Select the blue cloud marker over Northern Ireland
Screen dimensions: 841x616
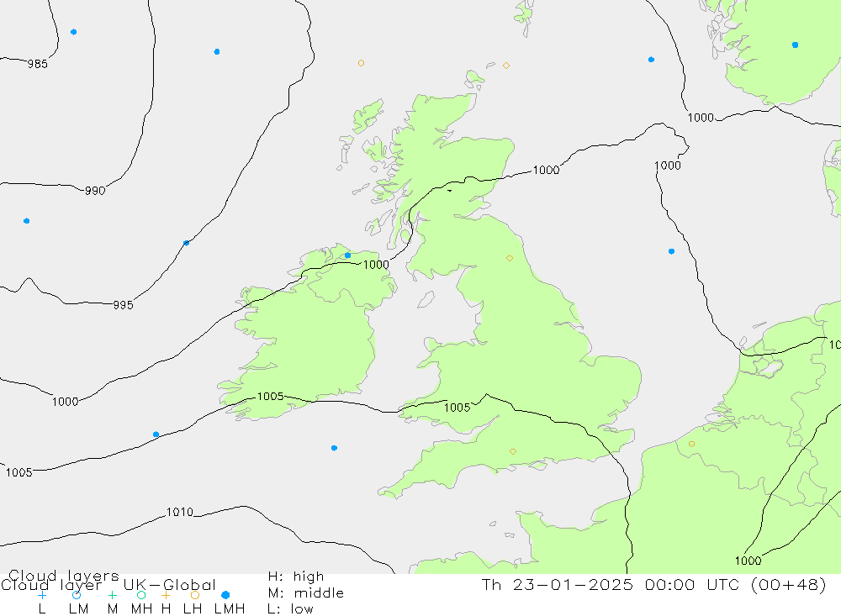[347, 255]
